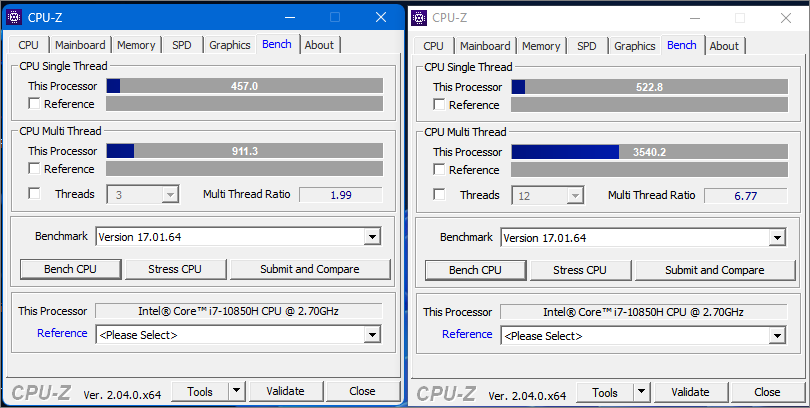Image resolution: width=810 pixels, height=408 pixels.
Task: Click multi thread score bar 3540.2
Action: 650,152
